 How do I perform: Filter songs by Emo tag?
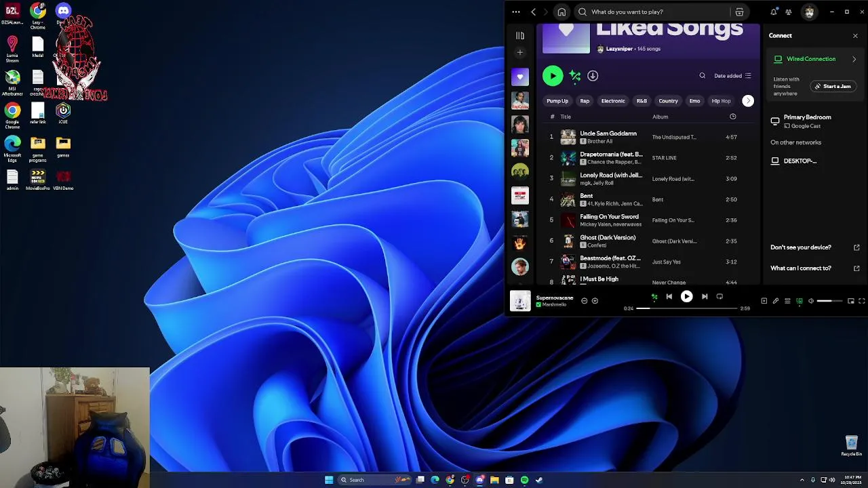tap(694, 101)
